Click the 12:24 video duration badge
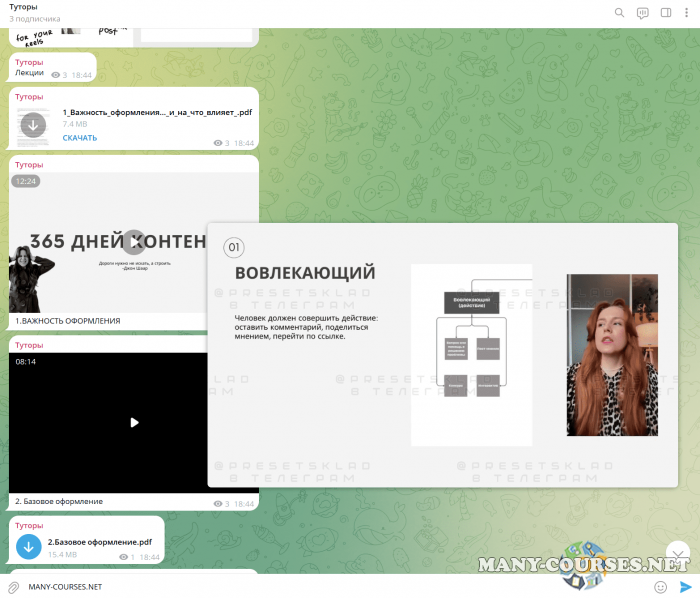Screen dimensions: 700x598 25,181
